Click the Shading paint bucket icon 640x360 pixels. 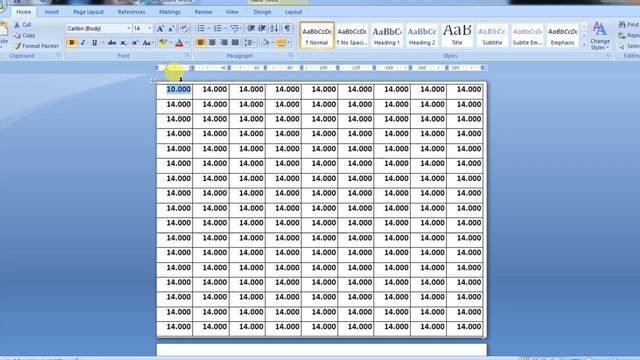pyautogui.click(x=265, y=42)
